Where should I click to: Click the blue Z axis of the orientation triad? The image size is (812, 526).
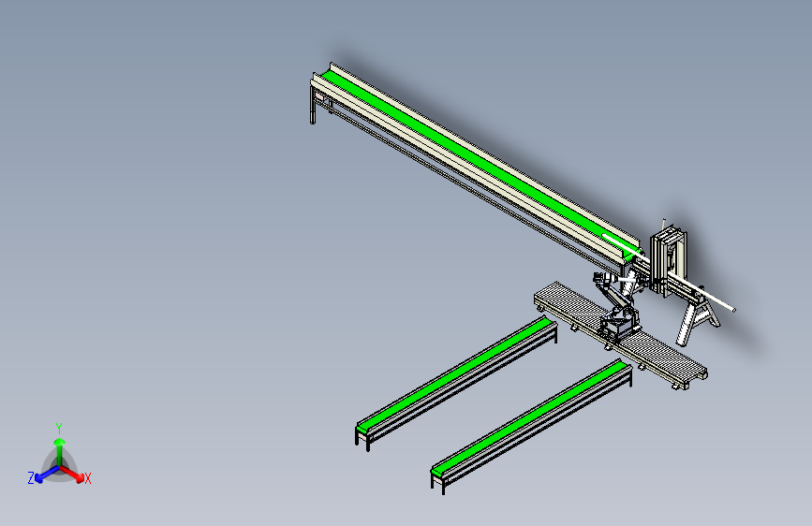click(x=47, y=474)
